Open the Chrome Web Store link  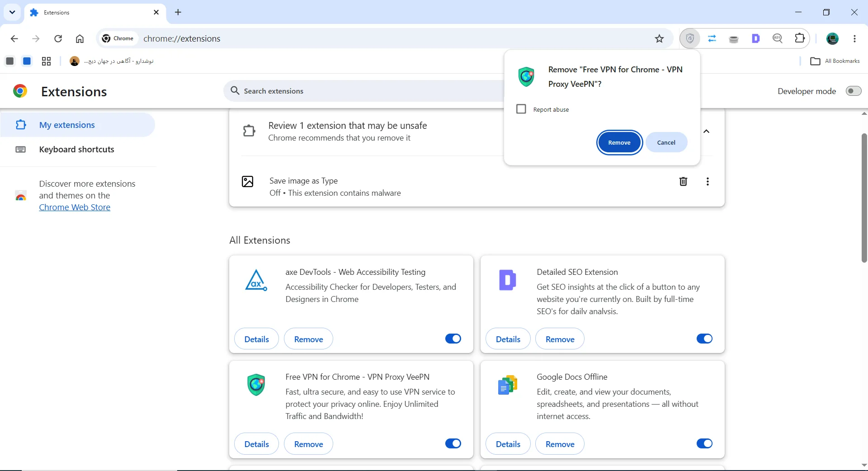(75, 207)
